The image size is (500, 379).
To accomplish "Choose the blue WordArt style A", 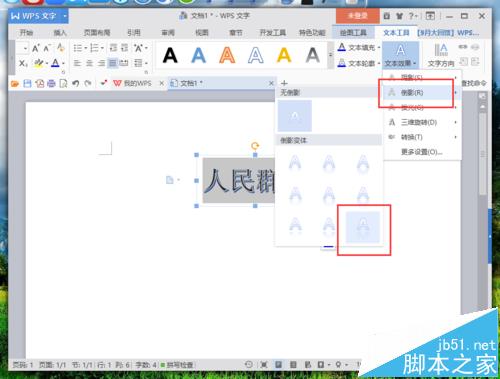I will [x=198, y=55].
